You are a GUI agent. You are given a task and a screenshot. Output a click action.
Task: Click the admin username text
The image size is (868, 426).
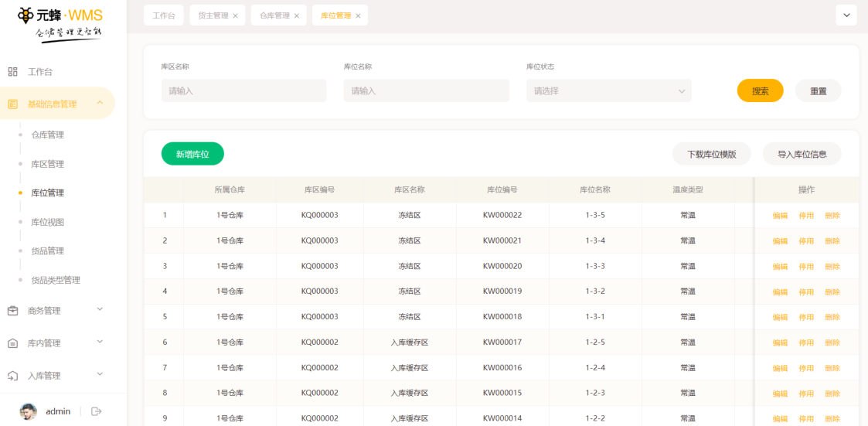click(x=58, y=411)
